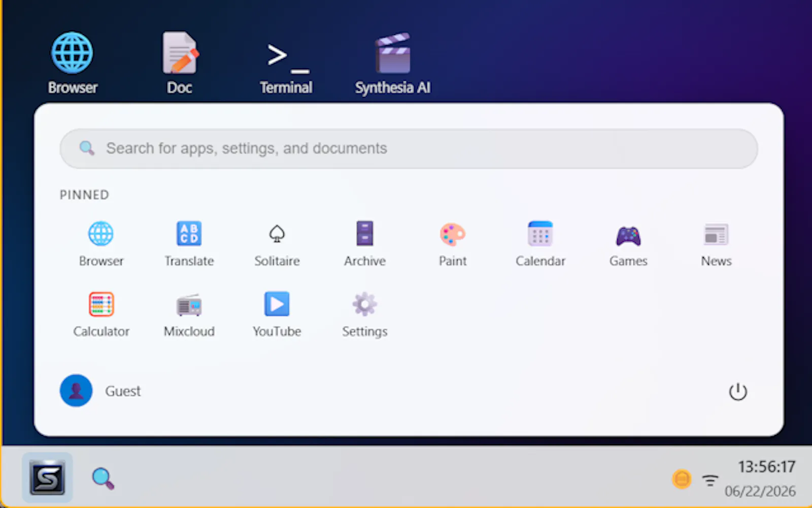This screenshot has width=812, height=508.
Task: Click the taskbar clock time 13:56:17
Action: [766, 466]
